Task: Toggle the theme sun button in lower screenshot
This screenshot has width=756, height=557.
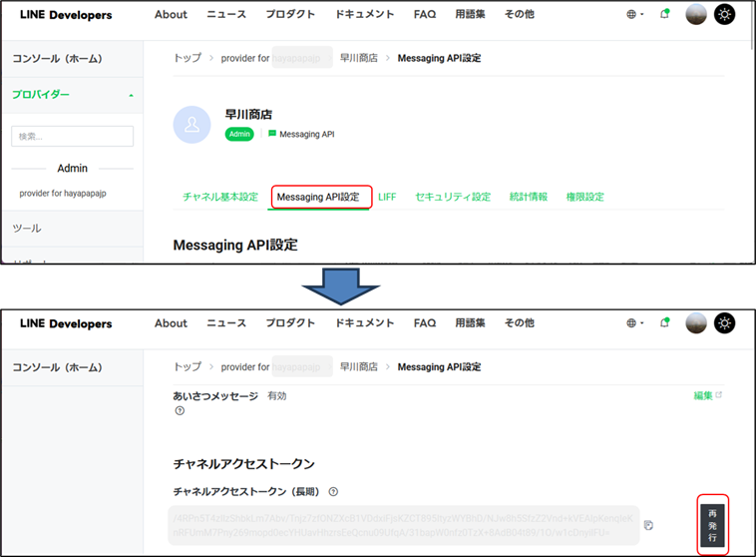Action: click(724, 323)
